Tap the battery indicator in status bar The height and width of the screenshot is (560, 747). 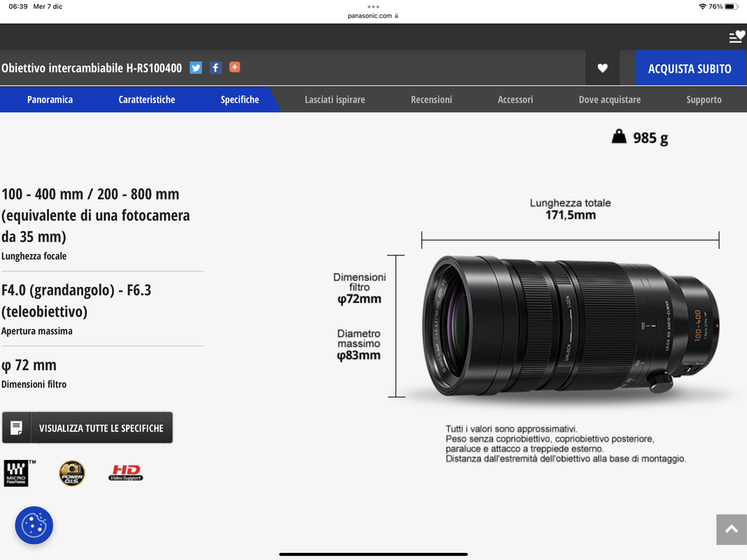(732, 7)
